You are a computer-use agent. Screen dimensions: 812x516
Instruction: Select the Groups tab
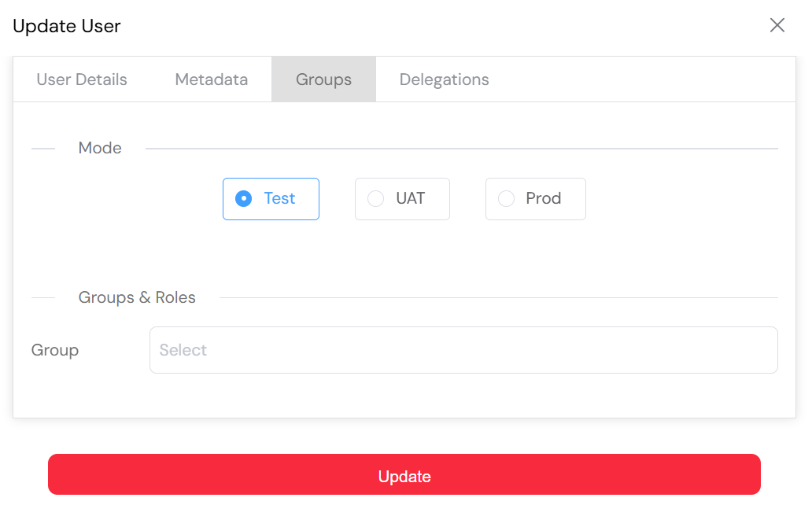(x=323, y=79)
